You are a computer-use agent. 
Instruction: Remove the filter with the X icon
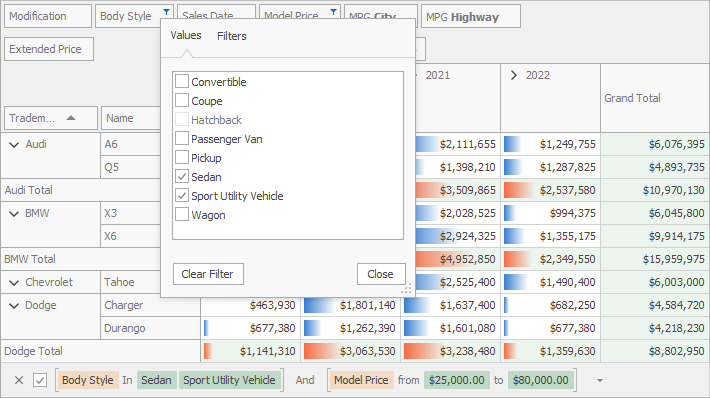(x=19, y=380)
